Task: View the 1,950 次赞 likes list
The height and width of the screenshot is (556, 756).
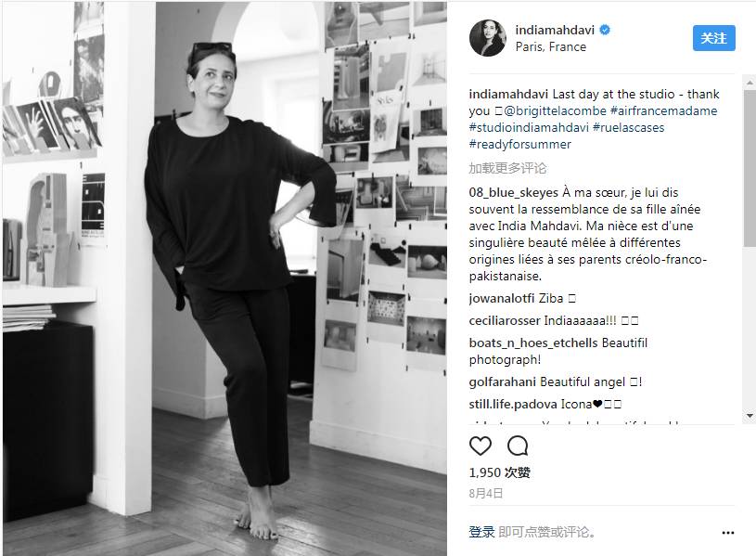Action: point(499,472)
